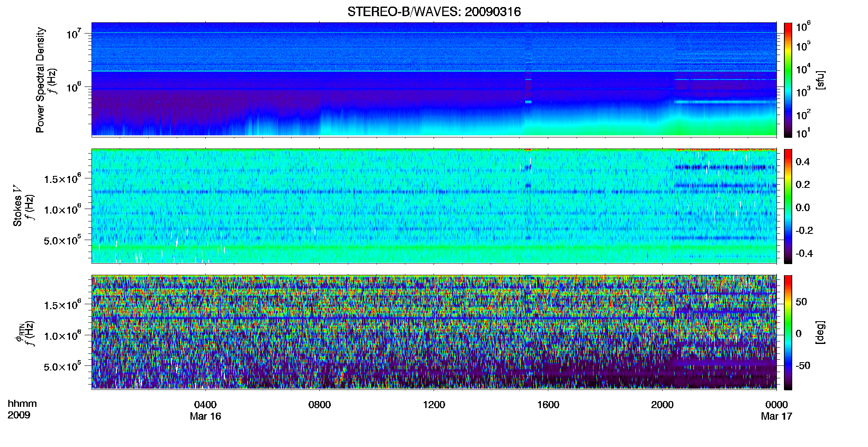
Task: Click the "-50" value on the degrees color bar
Action: click(803, 365)
